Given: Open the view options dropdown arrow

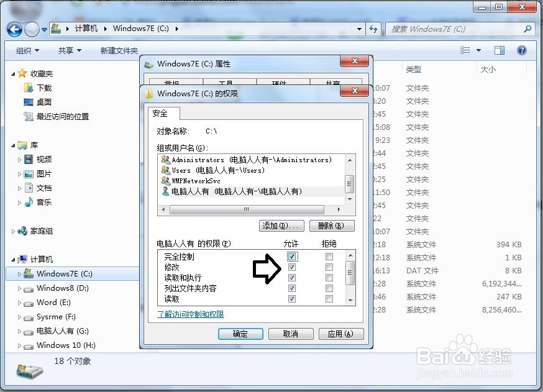Looking at the screenshot, I should click(478, 50).
